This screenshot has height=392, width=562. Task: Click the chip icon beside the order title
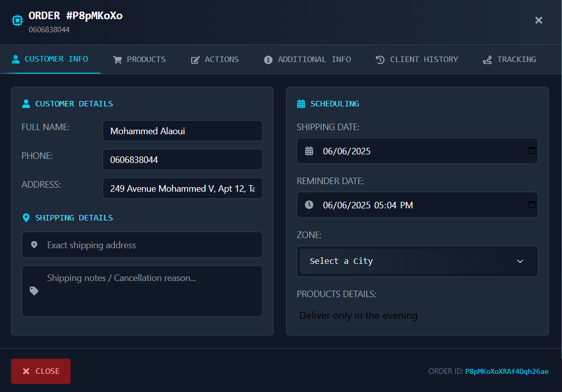click(18, 20)
